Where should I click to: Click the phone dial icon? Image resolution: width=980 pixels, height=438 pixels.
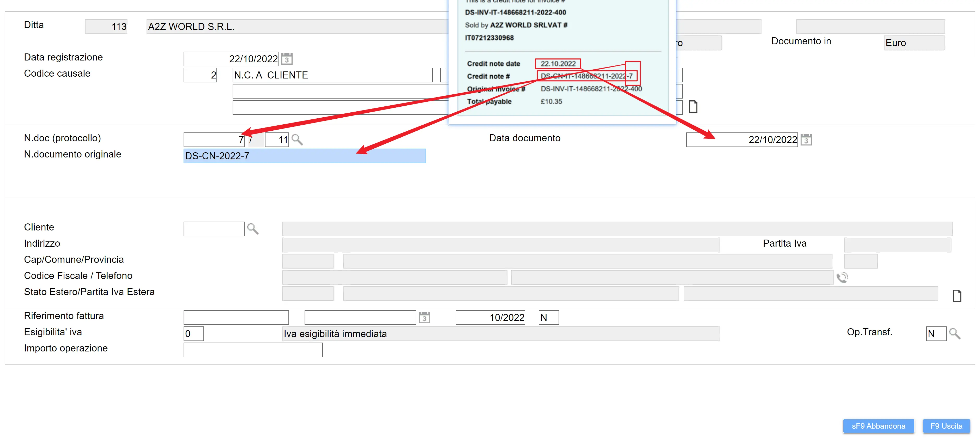click(842, 278)
